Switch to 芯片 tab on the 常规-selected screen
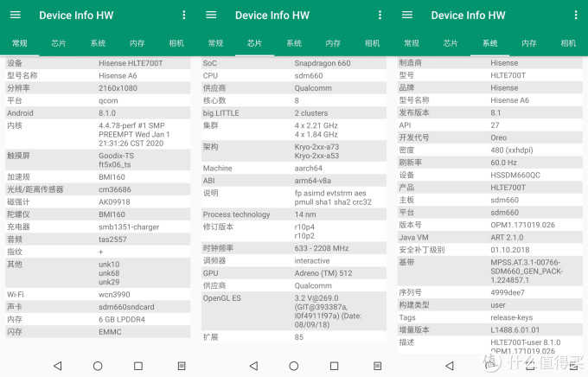Image resolution: width=588 pixels, height=377 pixels. point(59,43)
